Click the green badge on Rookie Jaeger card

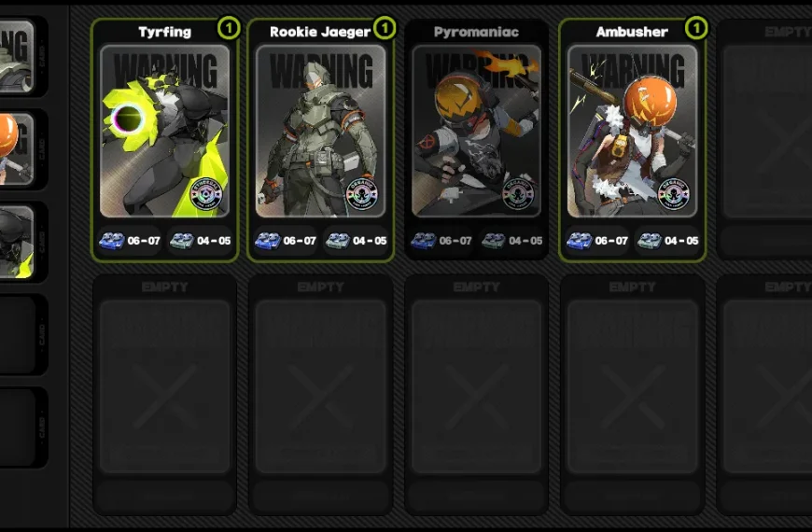[385, 27]
